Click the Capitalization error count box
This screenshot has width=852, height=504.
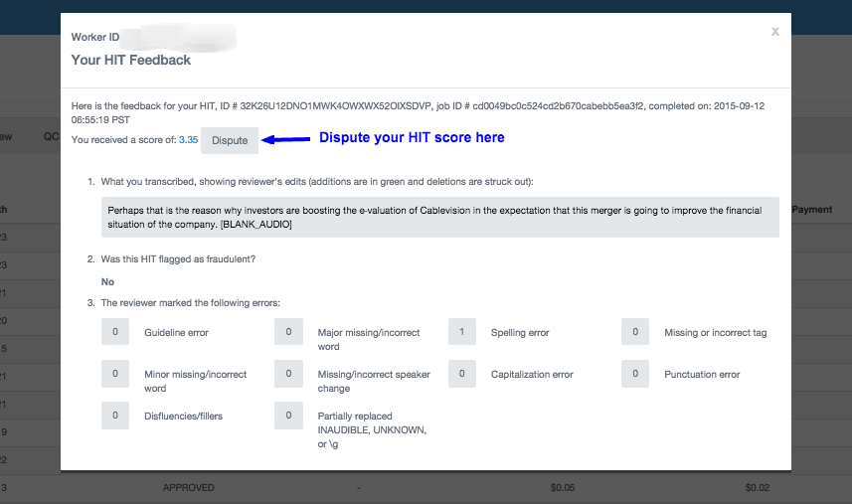(x=462, y=374)
